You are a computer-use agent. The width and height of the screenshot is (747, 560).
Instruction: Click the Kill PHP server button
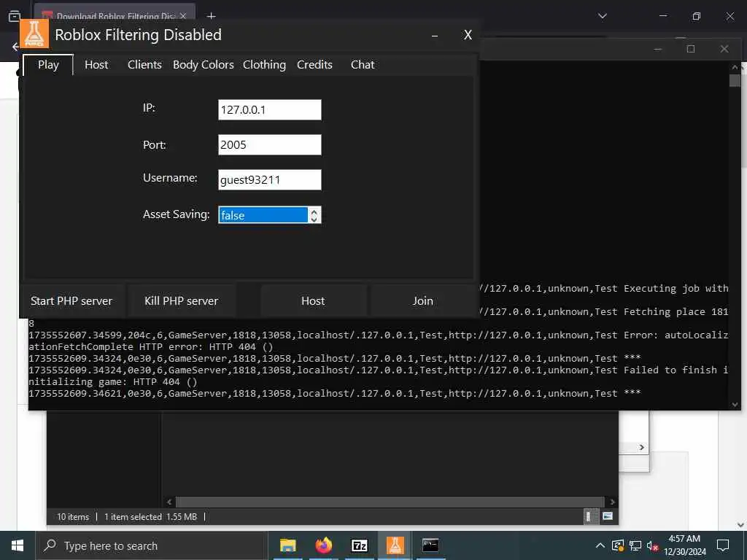coord(181,301)
